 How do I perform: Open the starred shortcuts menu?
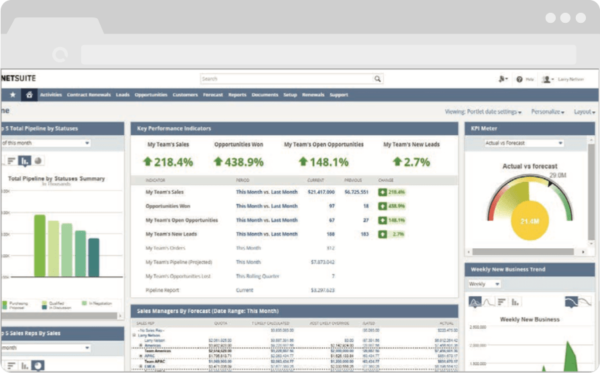13,95
